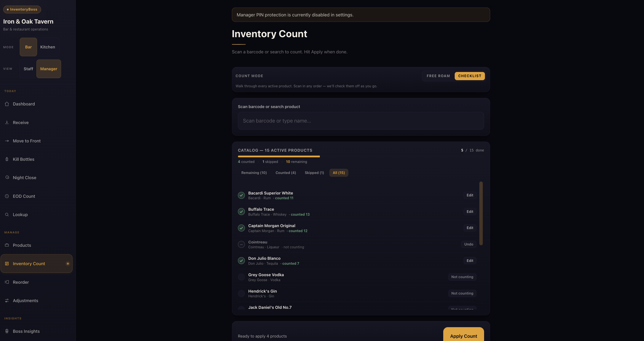Click the Lookup magnifier icon
Viewport: 644px width, 341px height.
coord(7,215)
